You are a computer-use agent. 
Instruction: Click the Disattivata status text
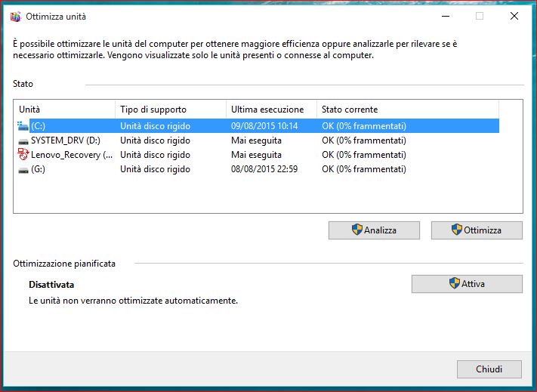coord(51,285)
